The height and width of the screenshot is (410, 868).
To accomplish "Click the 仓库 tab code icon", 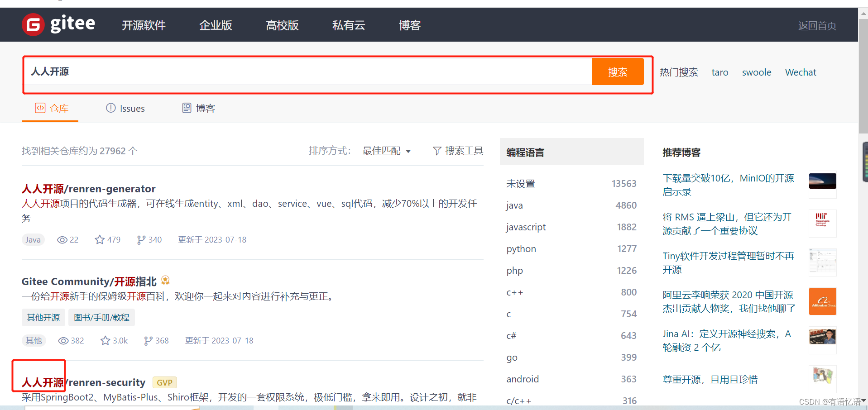I will click(40, 108).
